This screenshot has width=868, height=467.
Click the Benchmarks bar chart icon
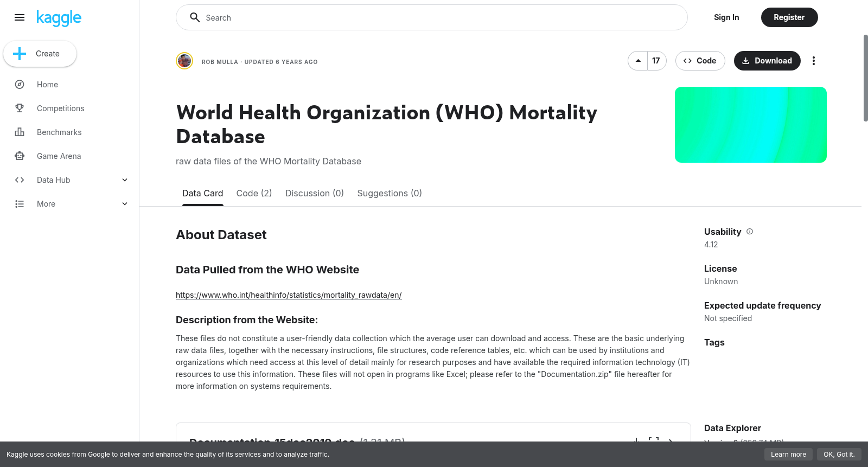click(x=20, y=132)
